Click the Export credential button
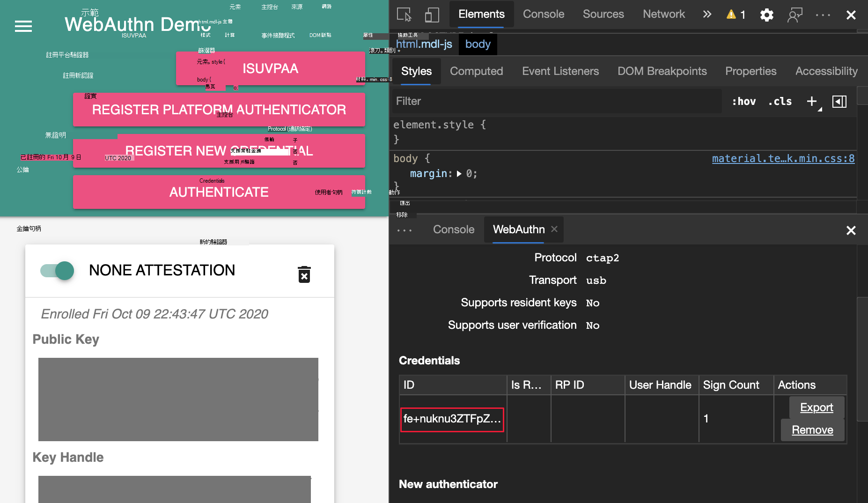 point(817,407)
